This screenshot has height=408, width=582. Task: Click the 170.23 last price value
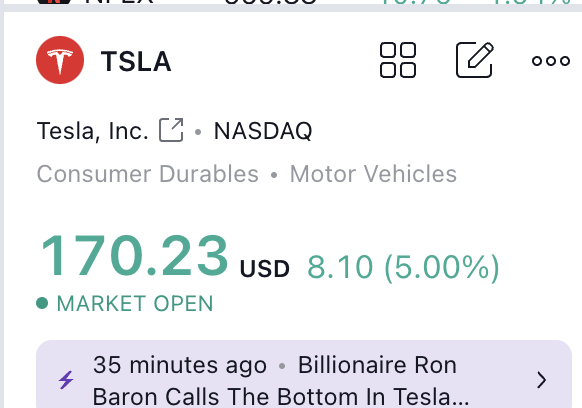[134, 256]
